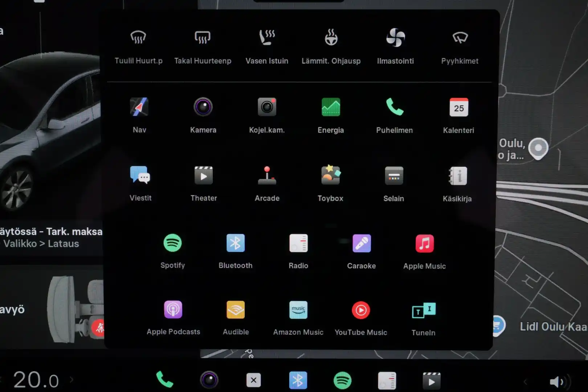This screenshot has width=588, height=392.
Task: Open Bluetooth from the app grid
Action: [236, 251]
